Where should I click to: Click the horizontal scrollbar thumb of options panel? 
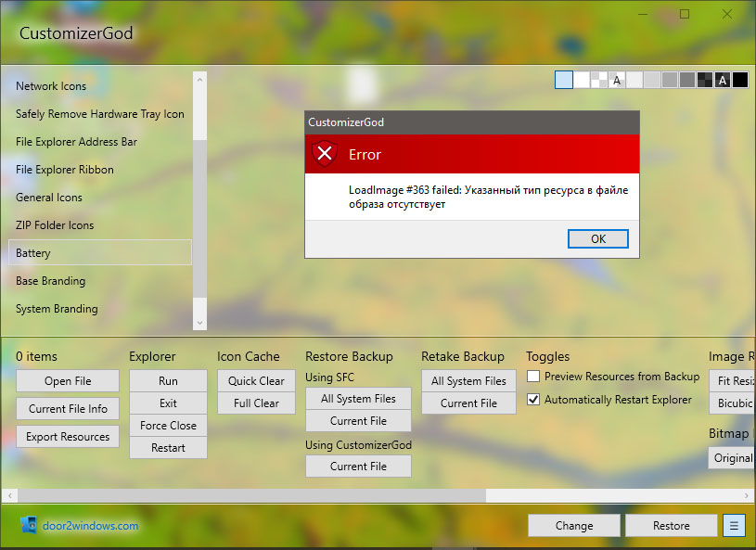[251, 495]
